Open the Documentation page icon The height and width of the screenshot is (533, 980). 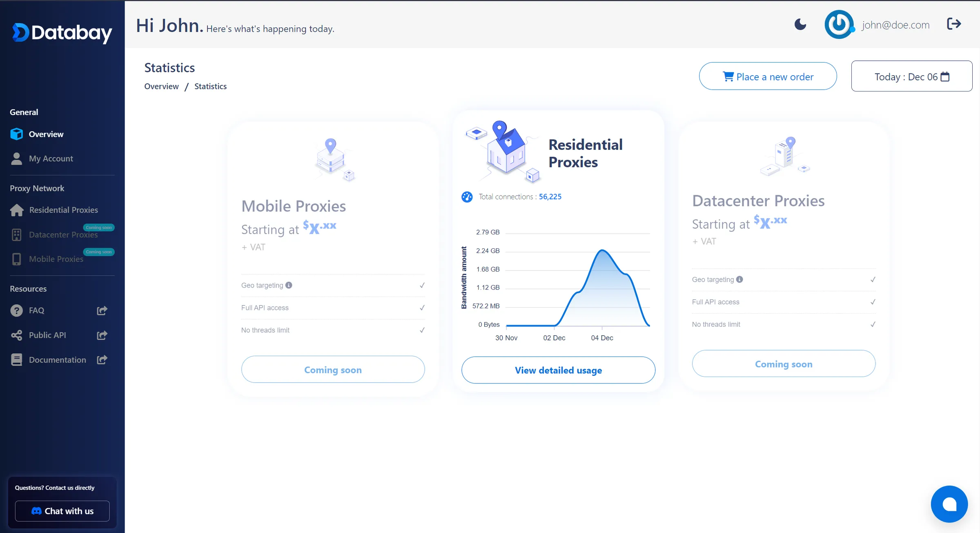coord(16,359)
